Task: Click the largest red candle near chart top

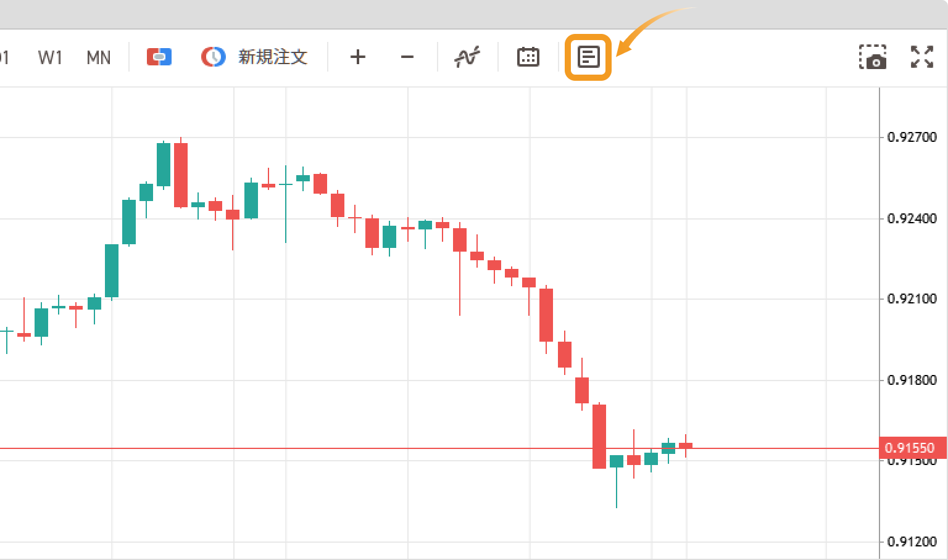Action: [x=181, y=175]
